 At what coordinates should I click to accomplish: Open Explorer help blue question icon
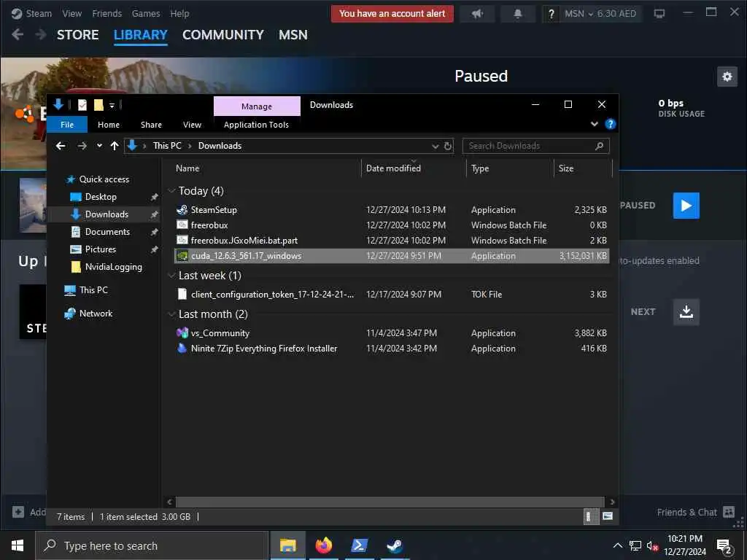(610, 124)
